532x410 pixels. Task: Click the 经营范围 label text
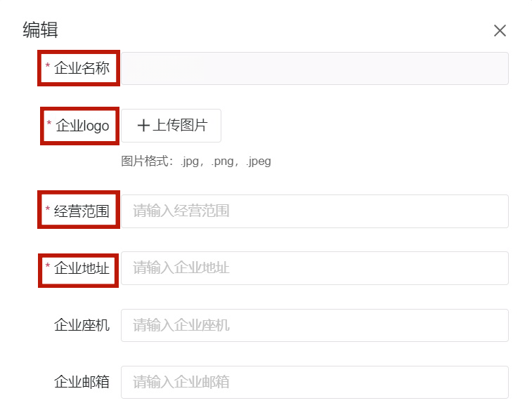82,211
